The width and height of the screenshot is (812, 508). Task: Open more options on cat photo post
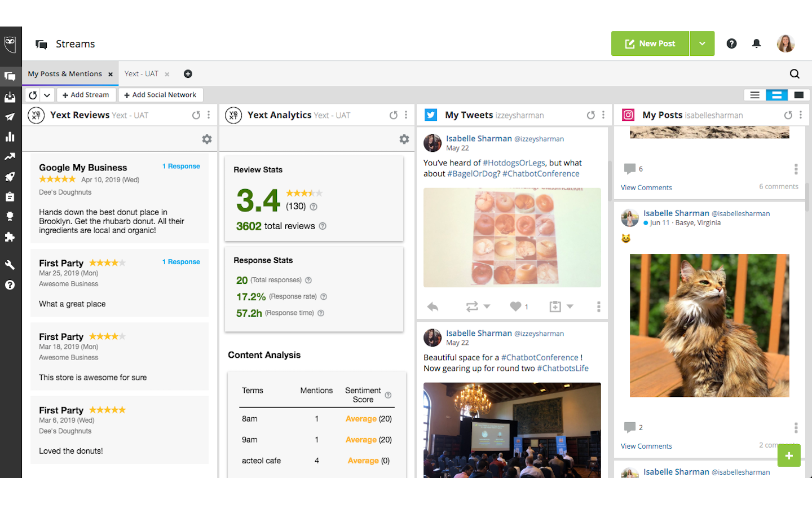[x=796, y=428]
